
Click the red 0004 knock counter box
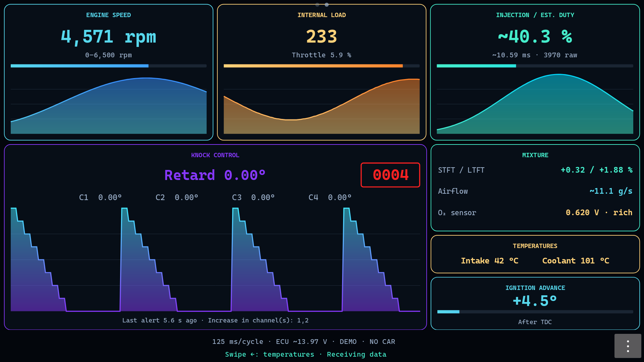(390, 175)
